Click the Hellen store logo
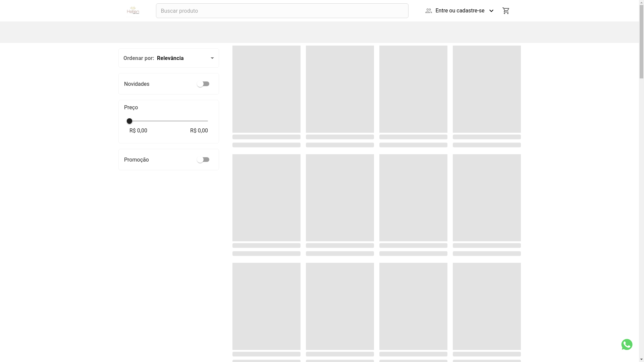Image resolution: width=644 pixels, height=362 pixels. [x=133, y=11]
